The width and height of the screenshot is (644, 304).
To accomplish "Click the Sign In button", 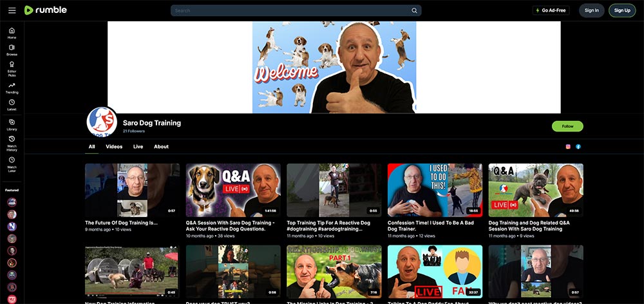I will click(591, 10).
